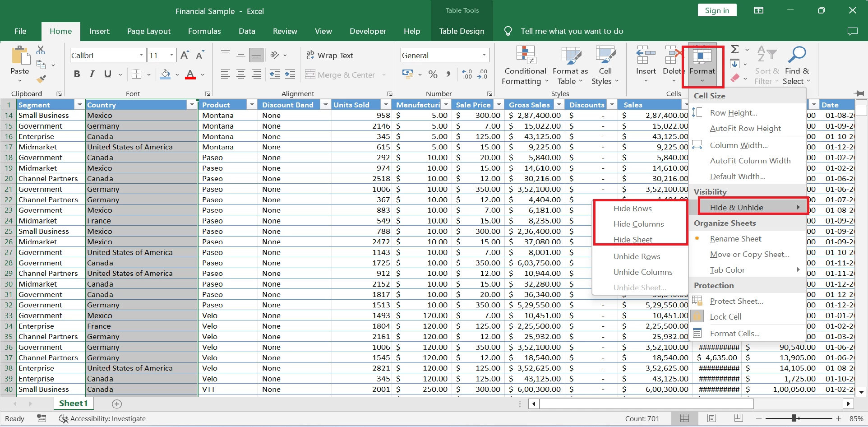
Task: Open the Country column filter dropdown
Action: pyautogui.click(x=192, y=105)
